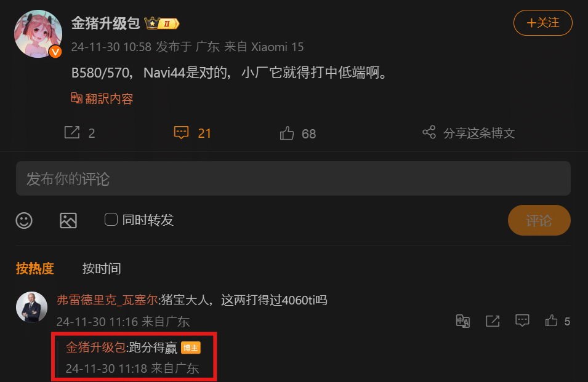Viewport: 588px width, 382px height.
Task: Enable the 同时转发 checkbox
Action: coord(111,220)
